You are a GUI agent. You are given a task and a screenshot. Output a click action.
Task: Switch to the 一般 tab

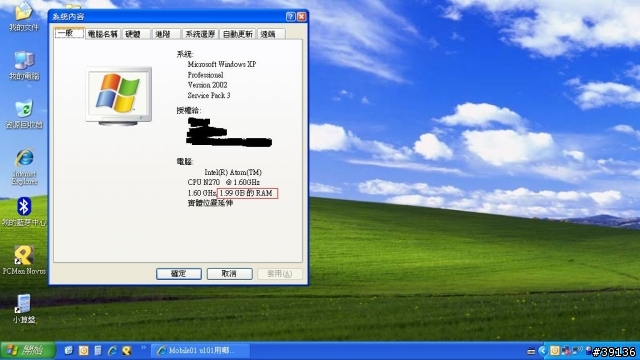tap(69, 33)
